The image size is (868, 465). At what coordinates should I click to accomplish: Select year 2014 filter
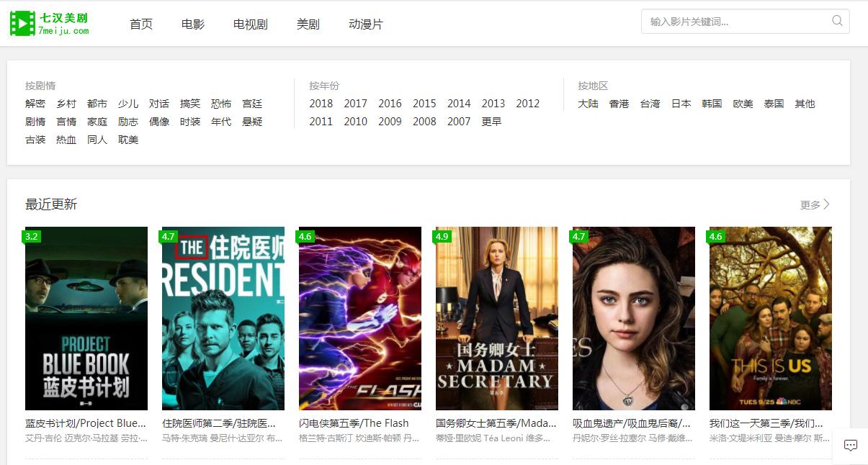tap(459, 104)
